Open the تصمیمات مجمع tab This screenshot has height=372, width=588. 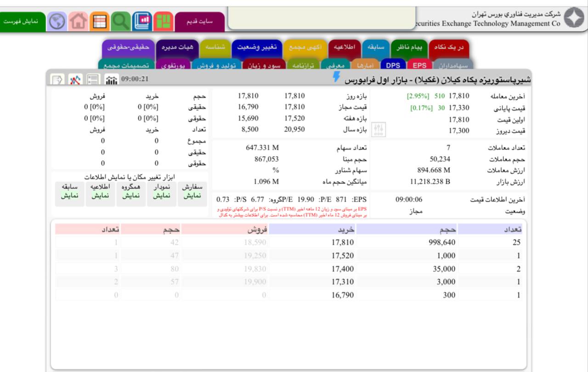tap(126, 65)
